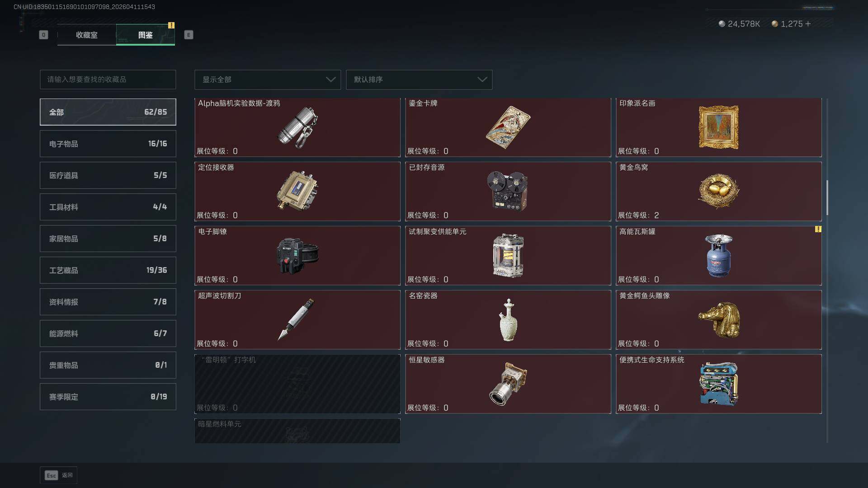Click the 恒星敏感器 star sensor icon

click(508, 384)
